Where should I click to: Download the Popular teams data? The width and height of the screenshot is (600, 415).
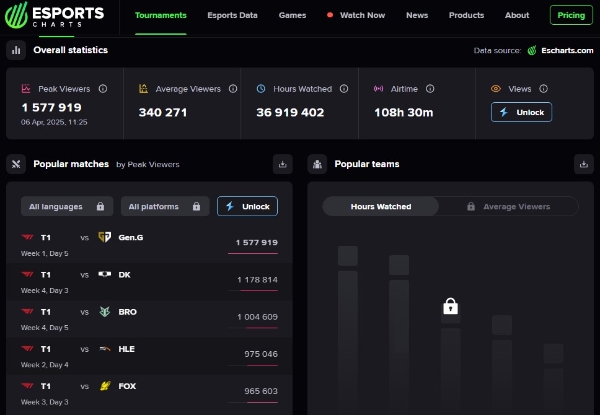(x=584, y=164)
